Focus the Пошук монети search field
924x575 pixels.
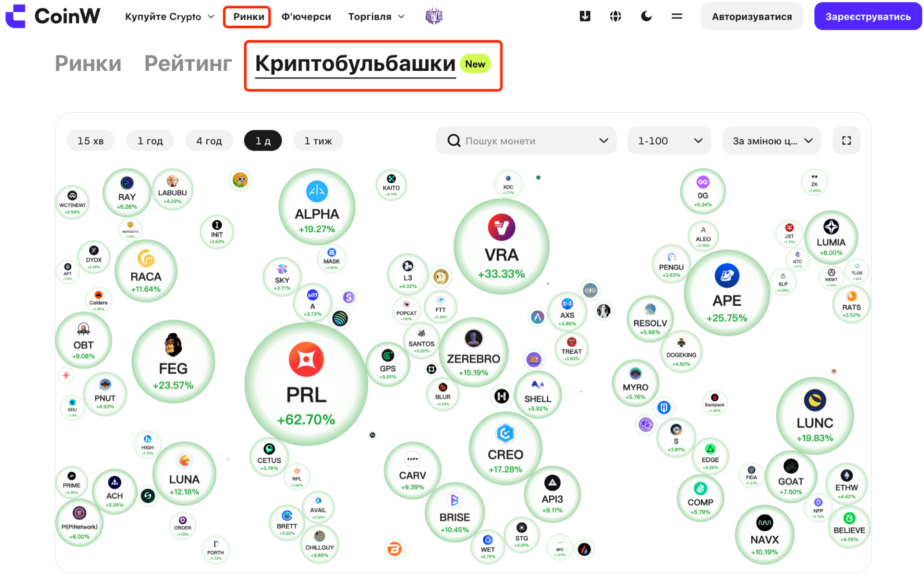pyautogui.click(x=526, y=141)
